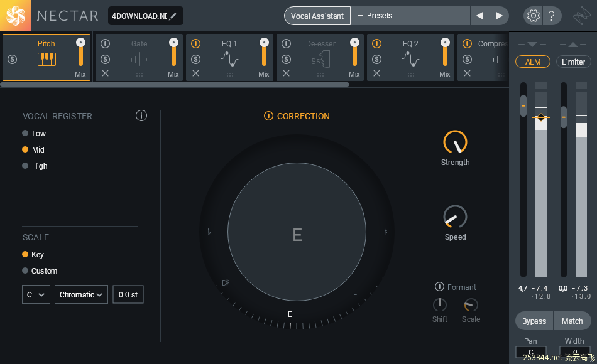
Task: Click the EQ 2 module Mix slider
Action: click(445, 52)
